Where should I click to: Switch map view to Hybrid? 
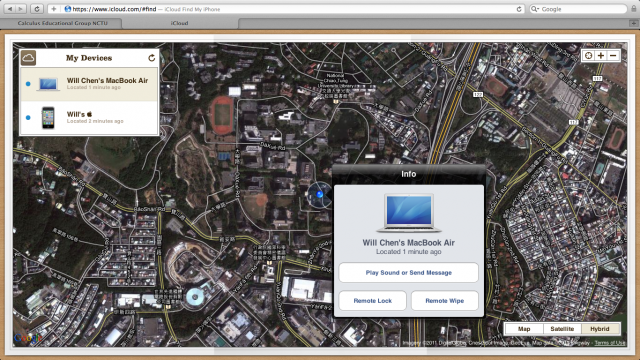pyautogui.click(x=600, y=329)
